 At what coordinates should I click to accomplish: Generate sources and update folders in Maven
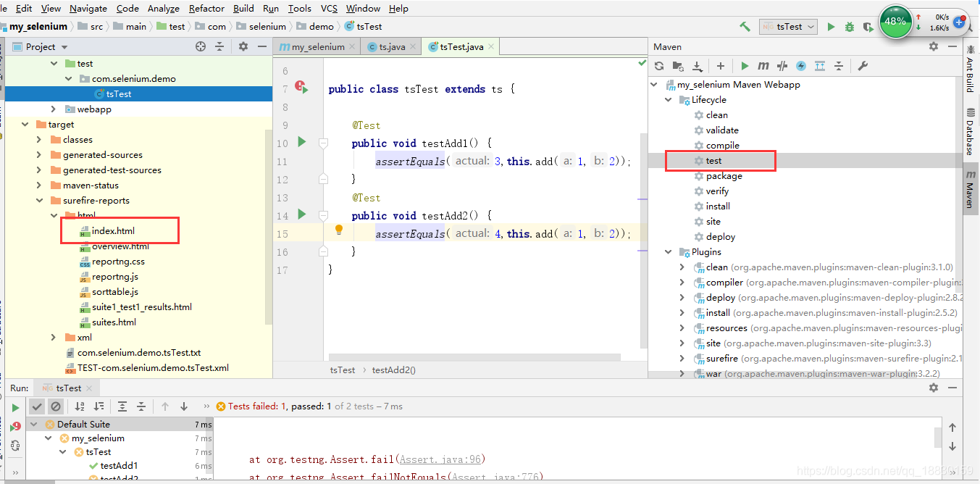[x=679, y=66]
